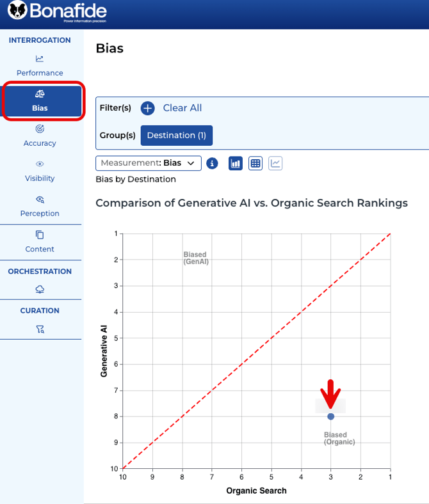The height and width of the screenshot is (504, 429).
Task: Open the Visibility eye section
Action: [40, 164]
